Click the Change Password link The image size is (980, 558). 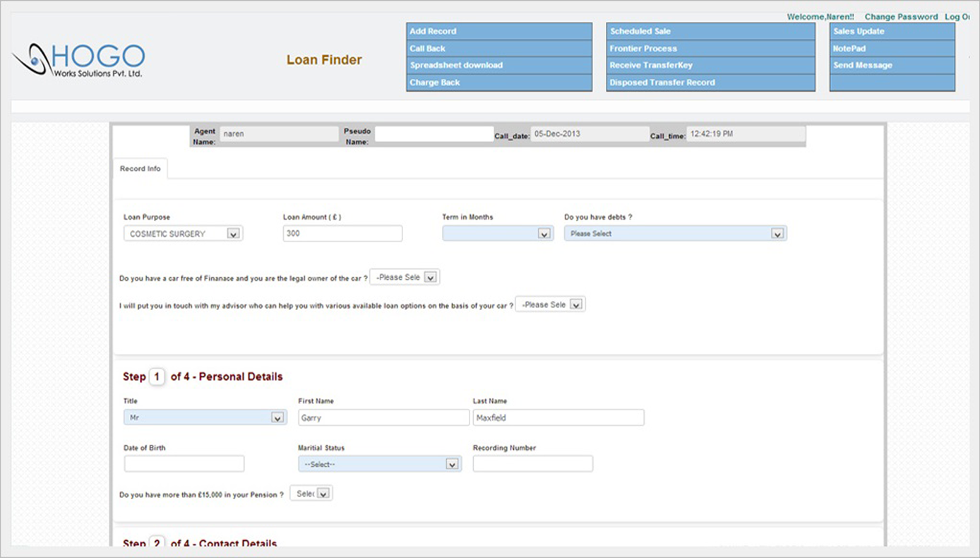coord(901,17)
